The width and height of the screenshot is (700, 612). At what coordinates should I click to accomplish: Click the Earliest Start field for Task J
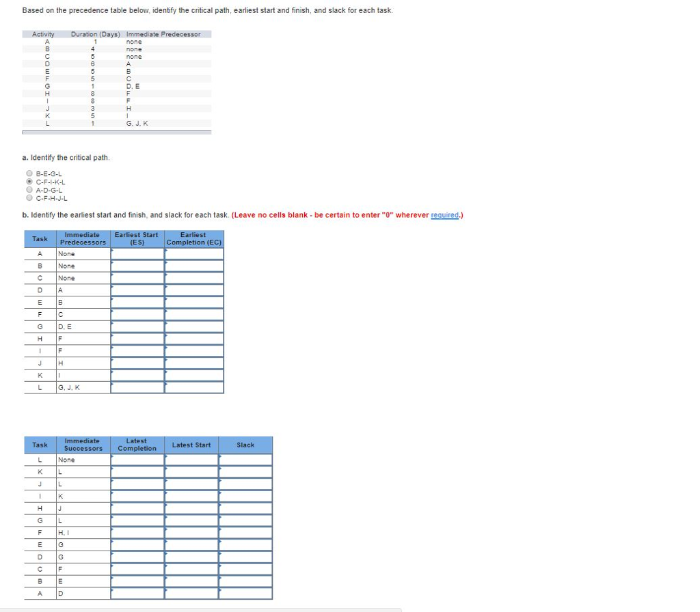[x=137, y=363]
